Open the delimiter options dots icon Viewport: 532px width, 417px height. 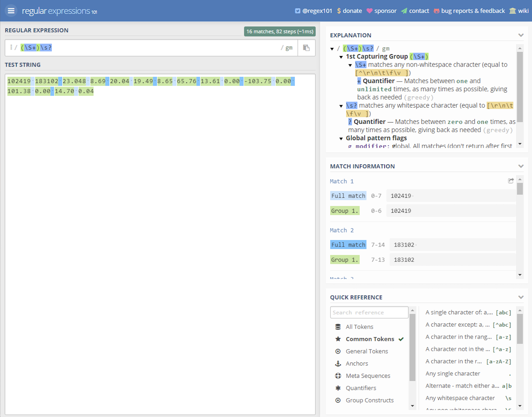[x=11, y=47]
